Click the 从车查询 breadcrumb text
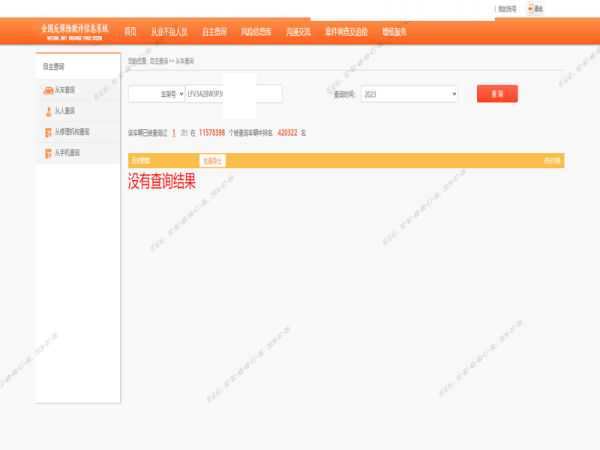Image resolution: width=600 pixels, height=450 pixels. point(185,61)
